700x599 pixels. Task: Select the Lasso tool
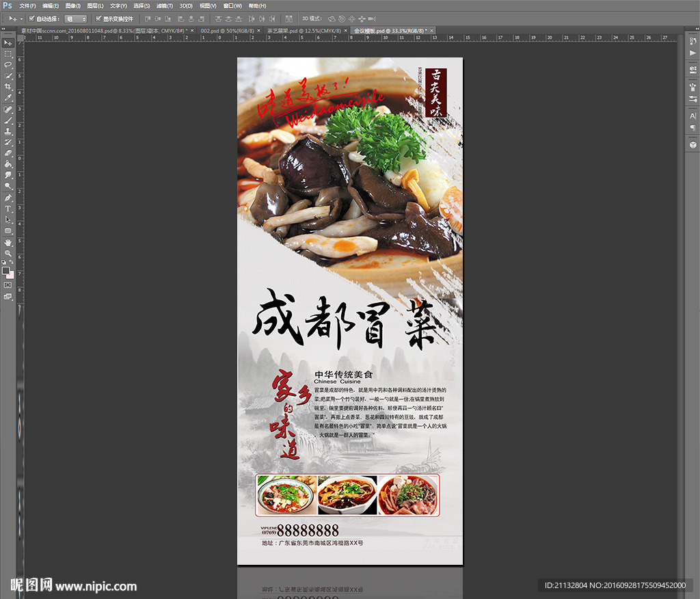pos(8,65)
